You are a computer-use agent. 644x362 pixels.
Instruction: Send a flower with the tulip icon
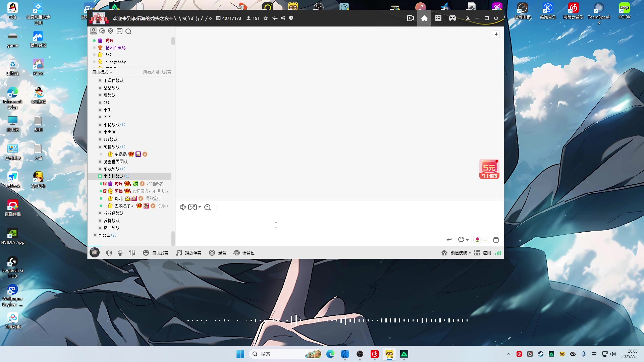pyautogui.click(x=477, y=240)
